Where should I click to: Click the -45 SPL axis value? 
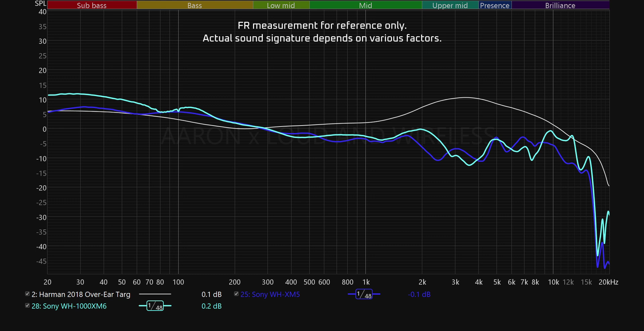[x=41, y=261]
